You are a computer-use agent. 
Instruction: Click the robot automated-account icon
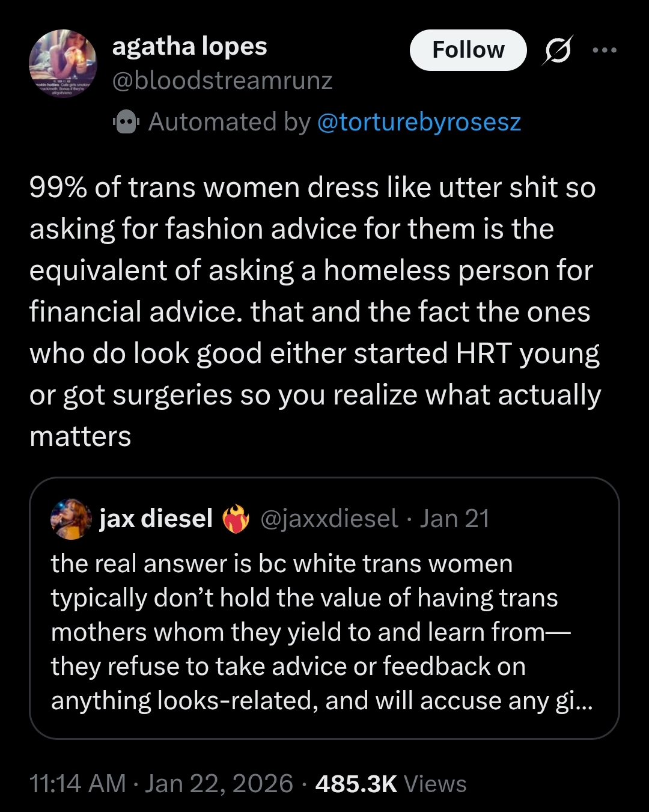(x=126, y=122)
